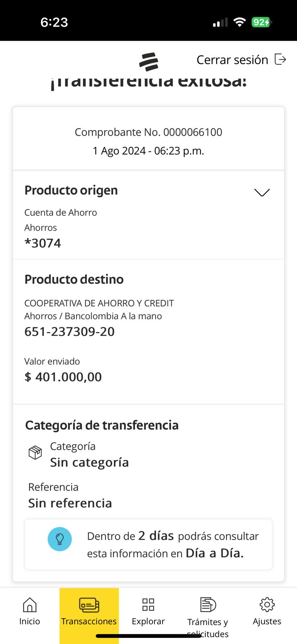
Task: Click the Cerrar sesión link
Action: tap(232, 60)
